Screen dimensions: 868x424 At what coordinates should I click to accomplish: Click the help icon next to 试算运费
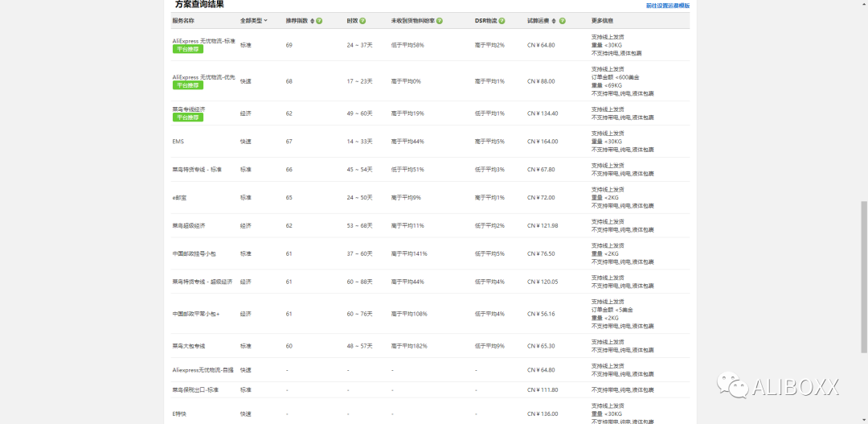point(563,20)
